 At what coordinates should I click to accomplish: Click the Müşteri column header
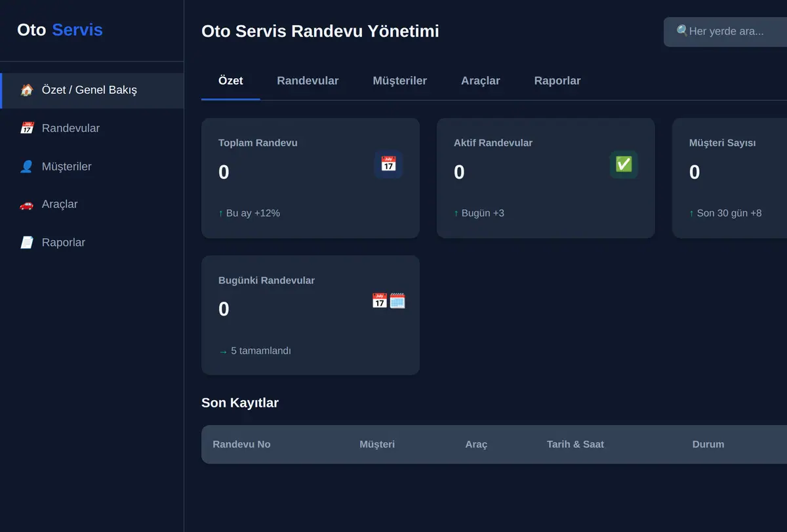tap(377, 445)
